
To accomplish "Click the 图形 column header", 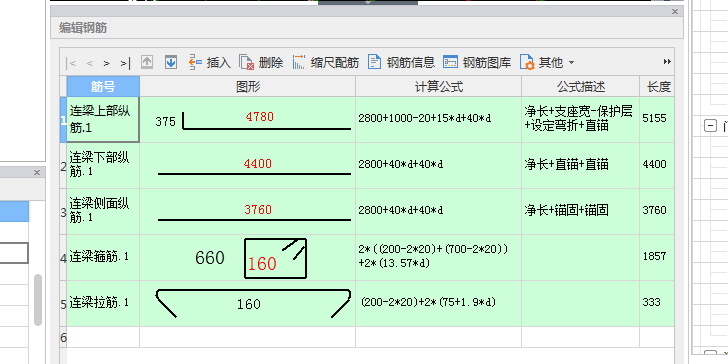I will 248,86.
